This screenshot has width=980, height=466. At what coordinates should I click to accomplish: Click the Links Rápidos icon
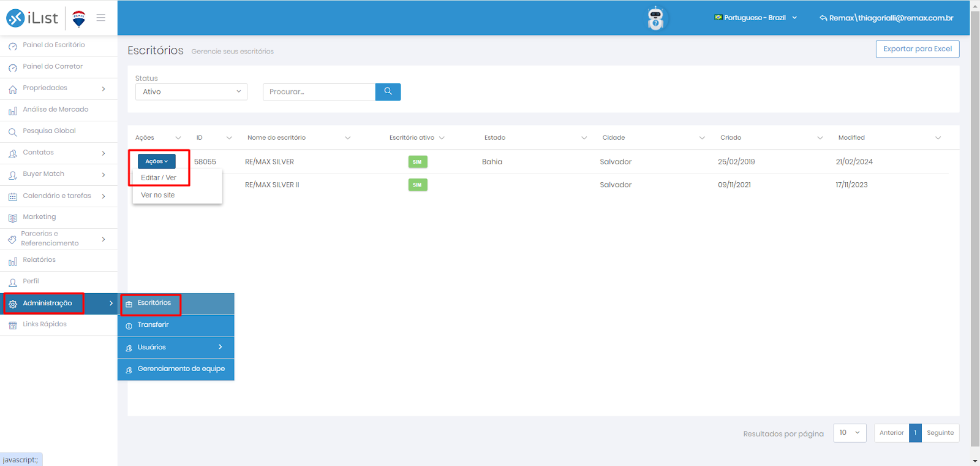(x=13, y=325)
